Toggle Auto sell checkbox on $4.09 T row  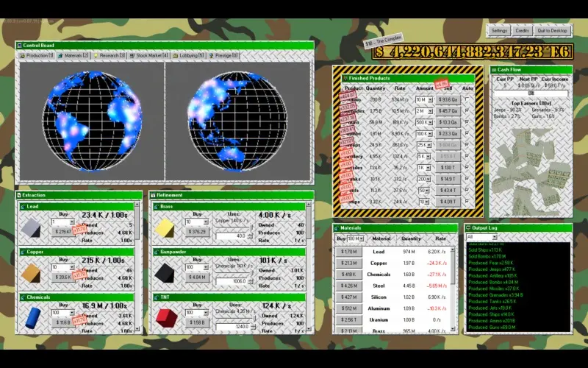pos(467,201)
